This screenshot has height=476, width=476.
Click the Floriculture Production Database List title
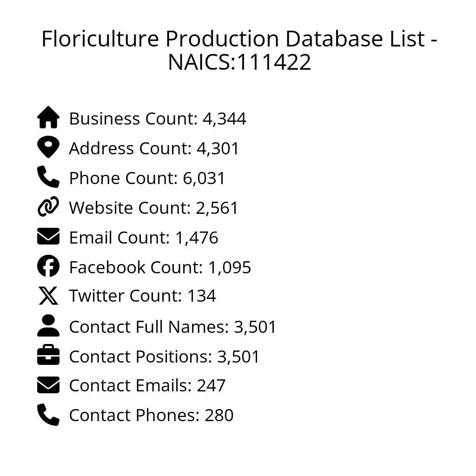(x=239, y=50)
